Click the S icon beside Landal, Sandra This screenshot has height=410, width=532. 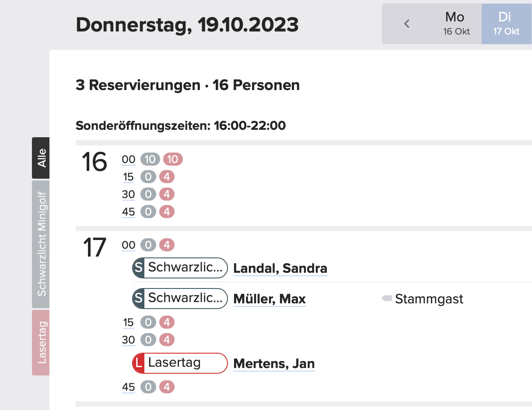coord(138,268)
